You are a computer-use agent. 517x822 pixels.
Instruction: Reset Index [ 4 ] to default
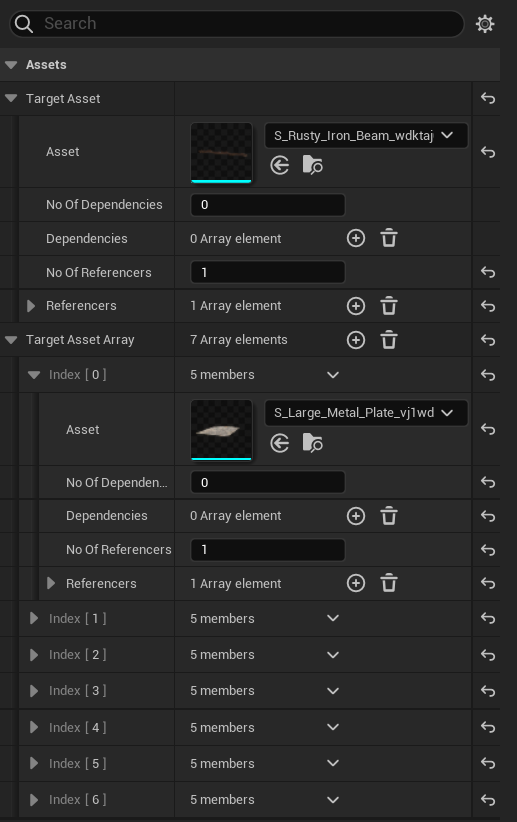(x=488, y=727)
